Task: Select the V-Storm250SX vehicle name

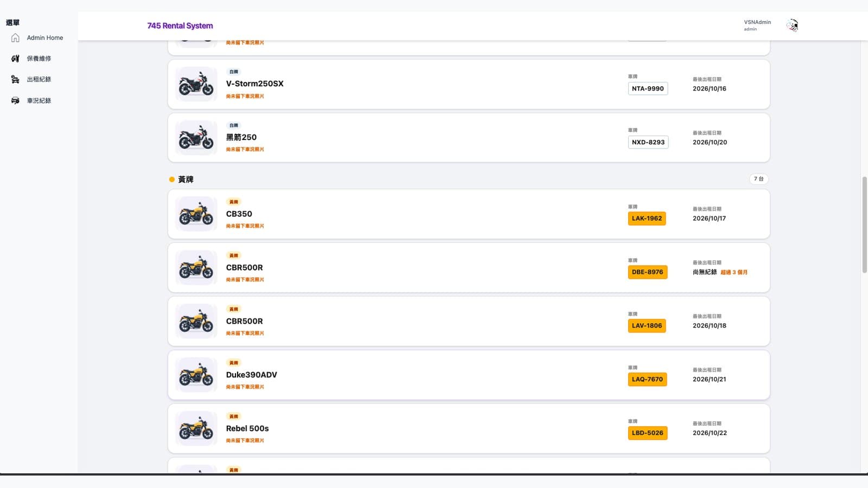Action: click(x=254, y=84)
